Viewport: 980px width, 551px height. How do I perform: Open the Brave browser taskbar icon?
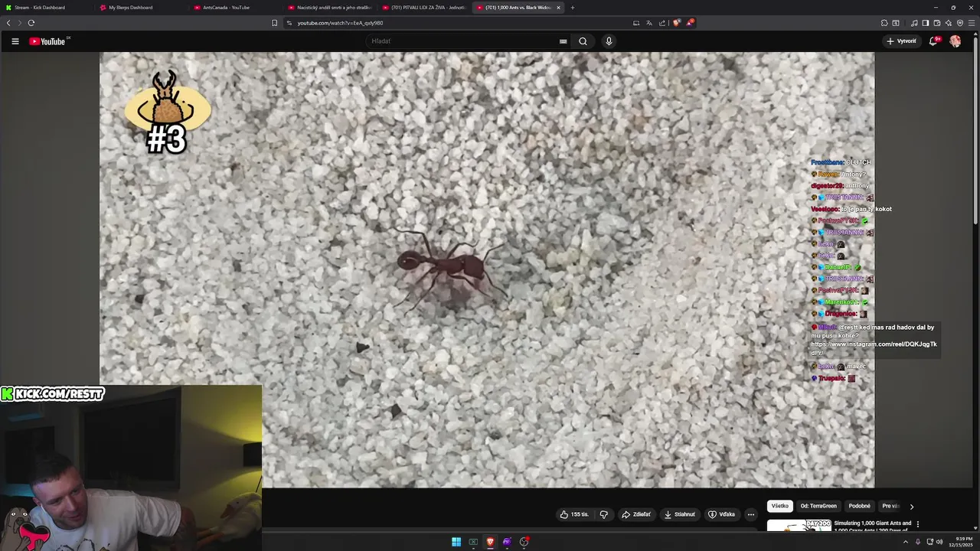pos(490,542)
